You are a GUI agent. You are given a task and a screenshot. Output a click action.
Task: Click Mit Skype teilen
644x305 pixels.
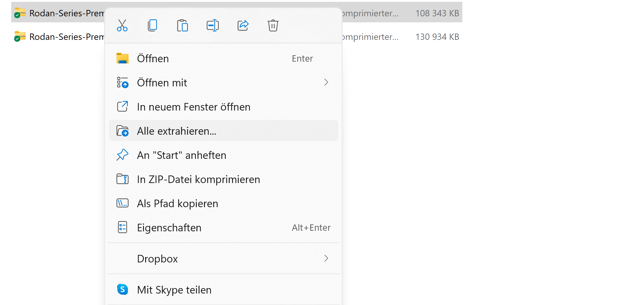(174, 289)
